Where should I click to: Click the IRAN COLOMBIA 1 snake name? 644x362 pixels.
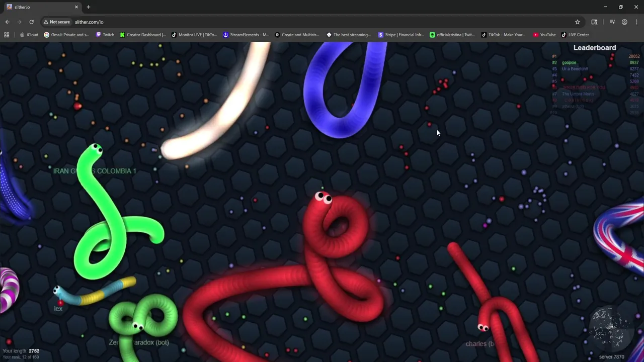[95, 171]
